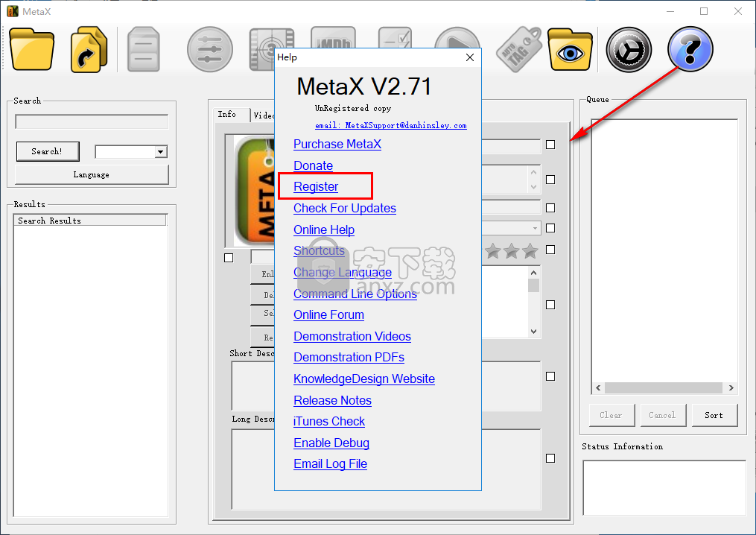Close the Help dialog
The image size is (756, 535).
click(470, 57)
